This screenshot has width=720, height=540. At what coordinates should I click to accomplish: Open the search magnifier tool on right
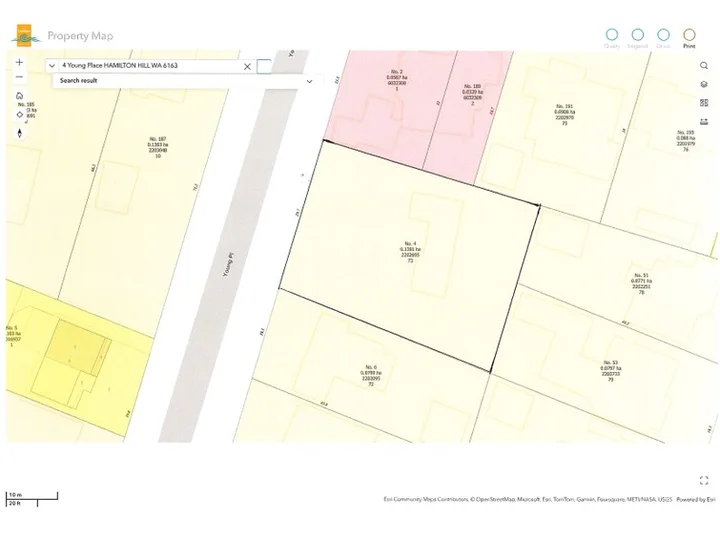pyautogui.click(x=704, y=66)
